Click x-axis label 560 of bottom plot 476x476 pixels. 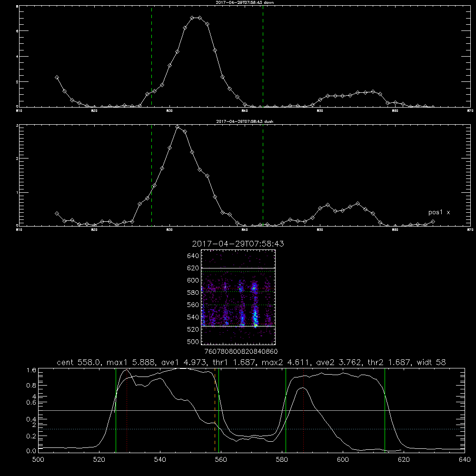point(221,460)
